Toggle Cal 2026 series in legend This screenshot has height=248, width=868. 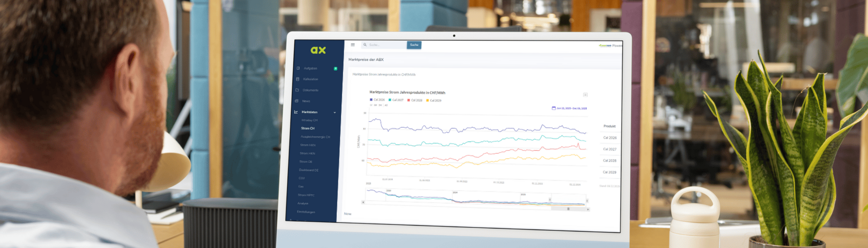377,100
